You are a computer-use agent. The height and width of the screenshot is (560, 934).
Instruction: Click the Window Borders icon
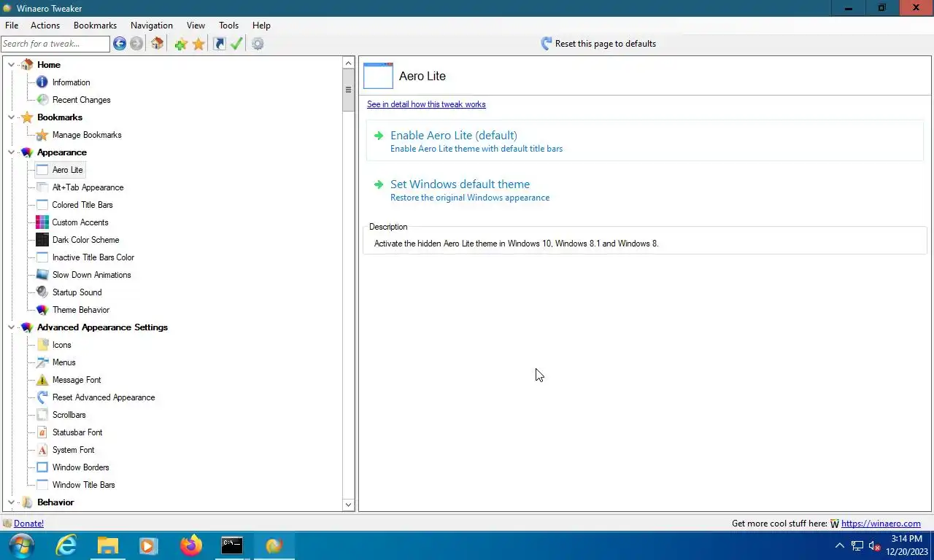42,467
